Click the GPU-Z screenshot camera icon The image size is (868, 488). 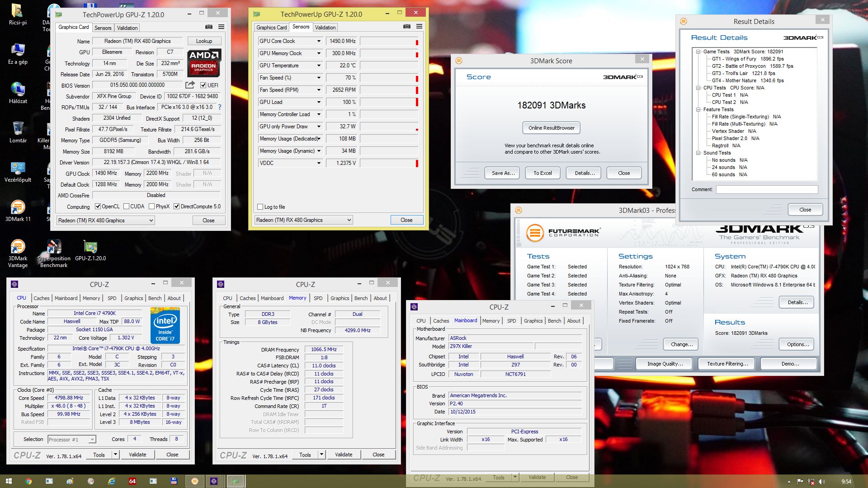208,27
